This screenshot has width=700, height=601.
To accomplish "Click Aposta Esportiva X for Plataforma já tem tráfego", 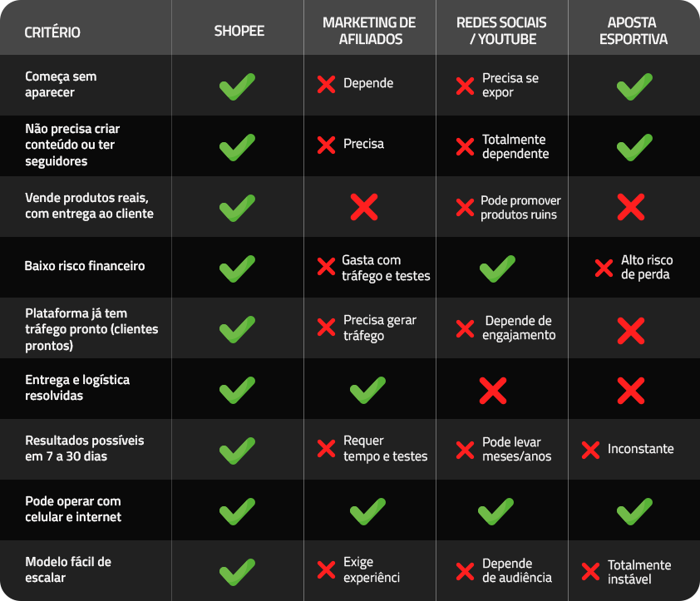I will [631, 330].
